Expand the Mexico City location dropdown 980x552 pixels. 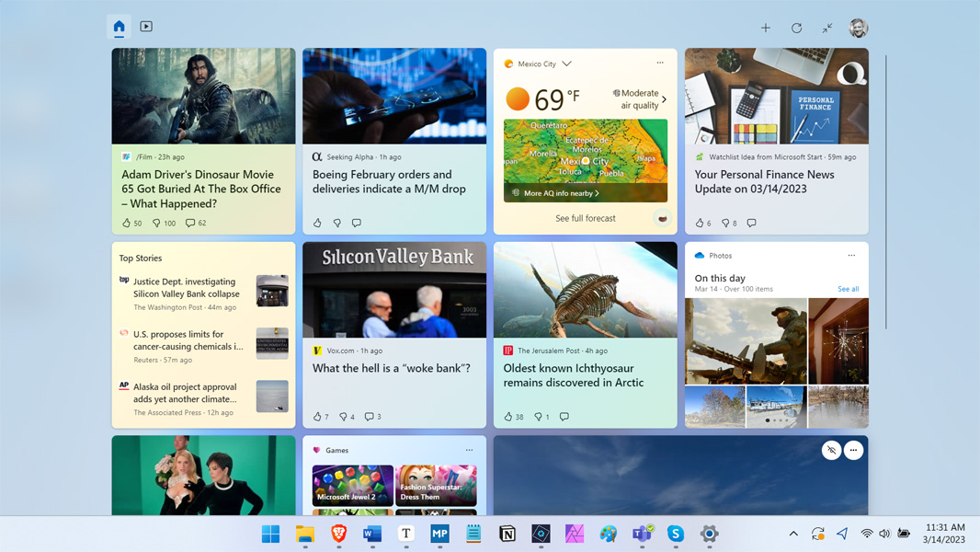point(567,63)
